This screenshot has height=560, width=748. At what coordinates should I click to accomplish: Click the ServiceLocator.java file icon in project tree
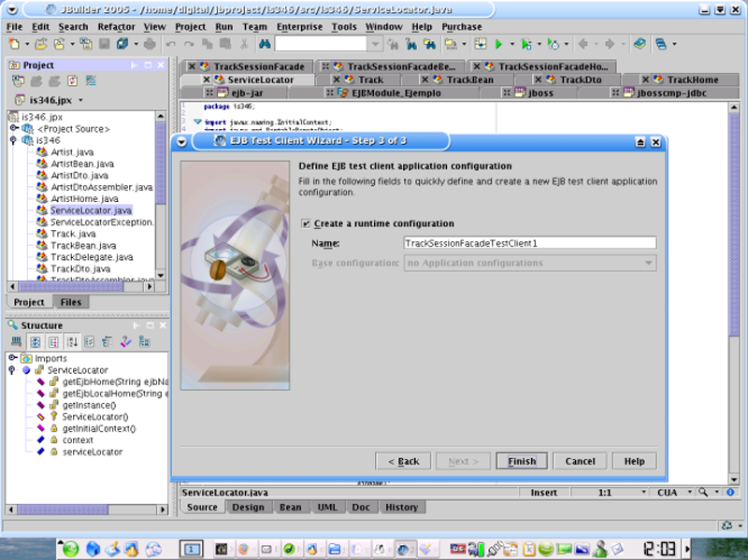(42, 210)
